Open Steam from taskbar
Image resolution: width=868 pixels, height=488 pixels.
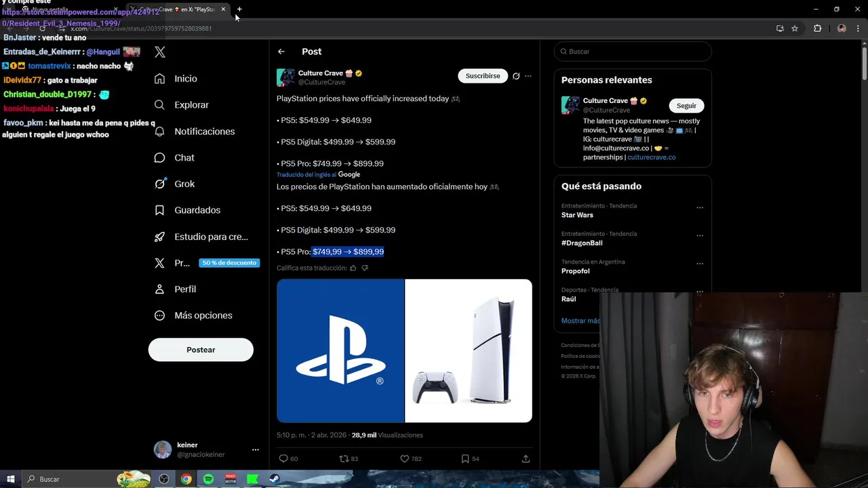click(275, 479)
